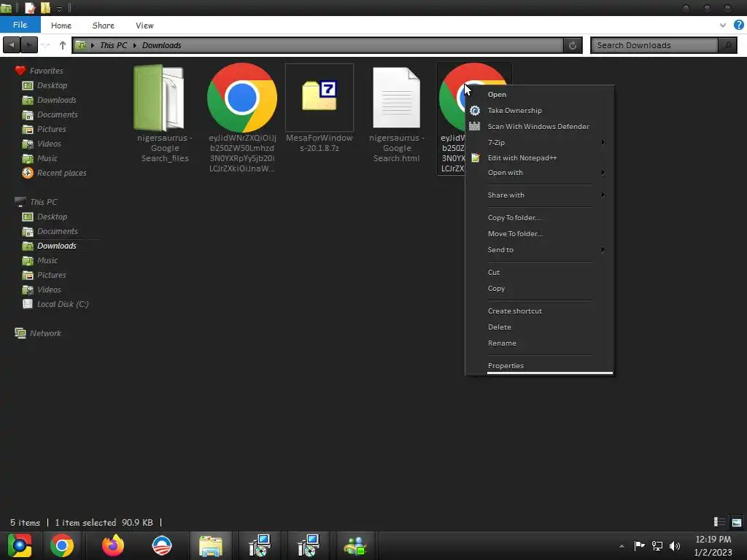
Task: Click the search magnifier button
Action: [727, 45]
